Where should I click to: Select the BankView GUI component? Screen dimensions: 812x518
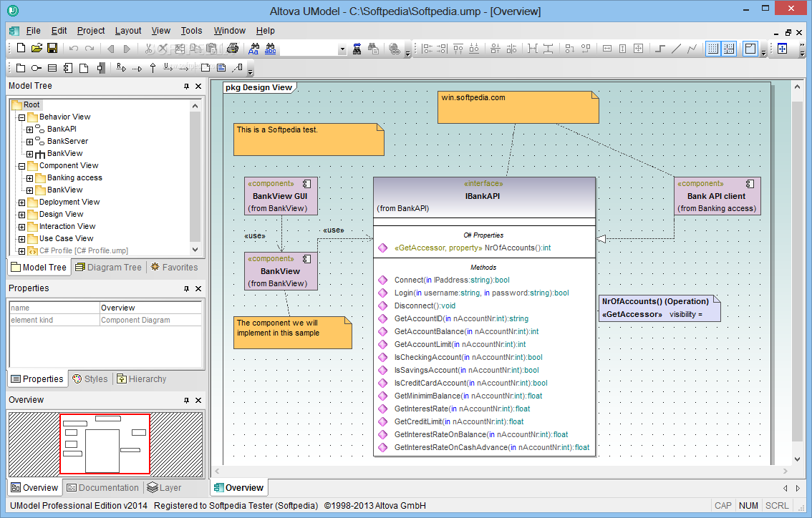tap(280, 196)
